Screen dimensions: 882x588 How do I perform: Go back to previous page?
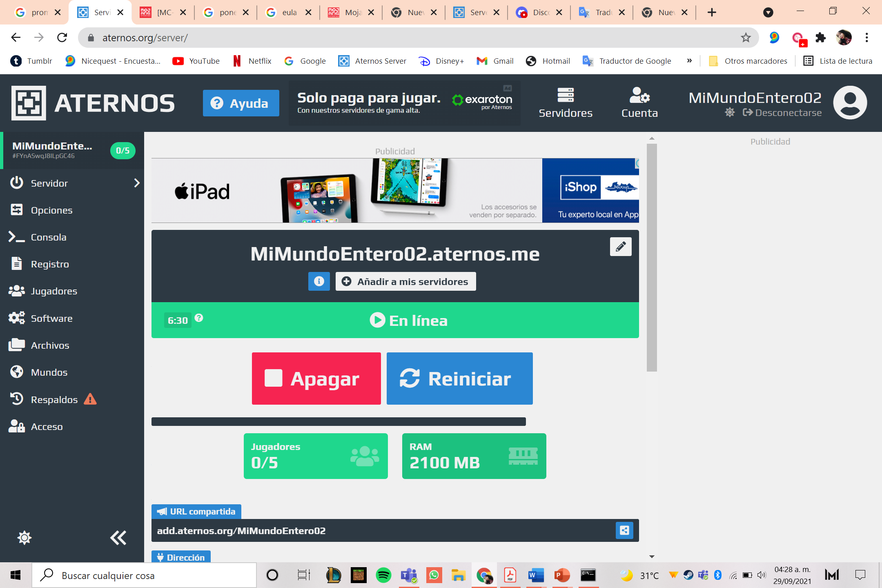(x=16, y=38)
